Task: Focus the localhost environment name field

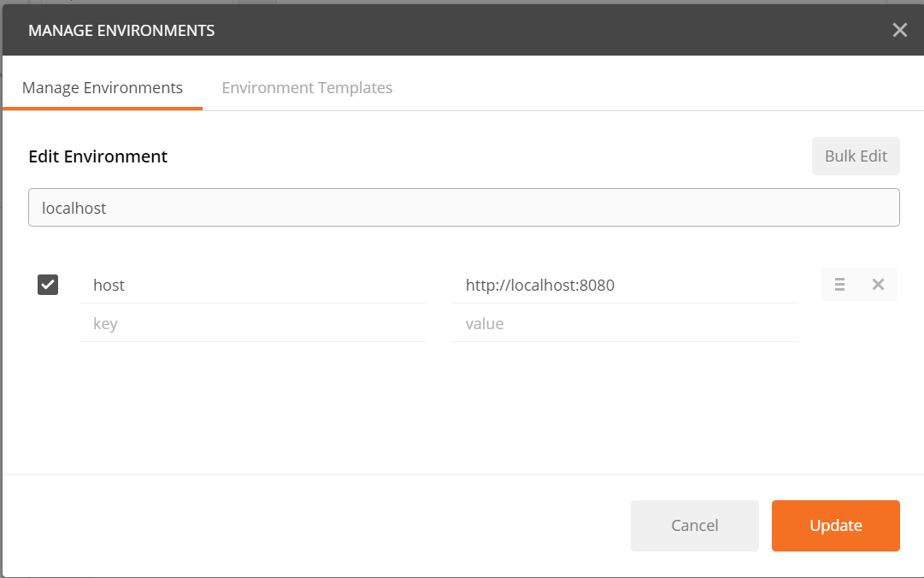Action: click(464, 208)
